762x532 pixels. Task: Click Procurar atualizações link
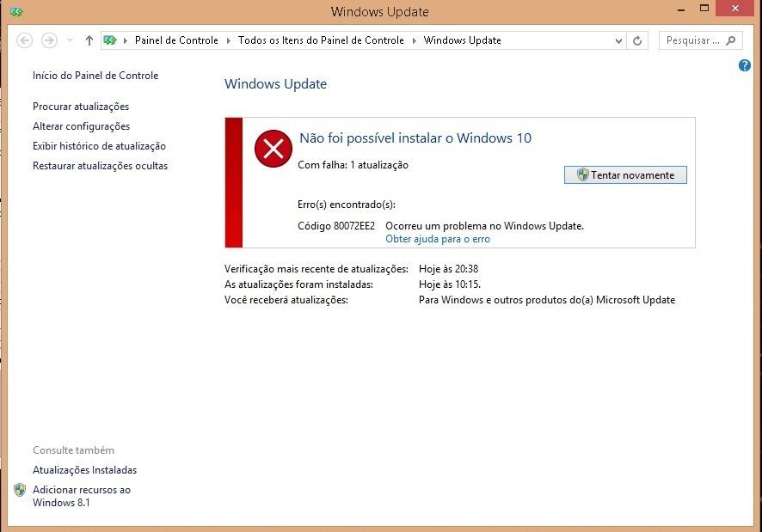point(81,107)
